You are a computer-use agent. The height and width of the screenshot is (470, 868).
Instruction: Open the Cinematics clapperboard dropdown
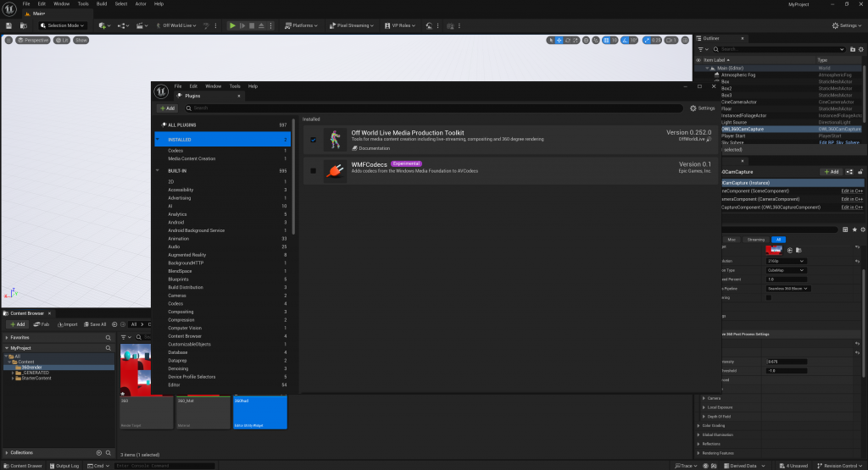(x=142, y=25)
